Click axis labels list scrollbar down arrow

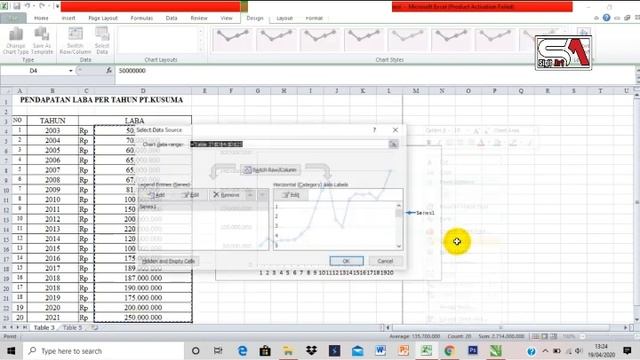click(399, 246)
